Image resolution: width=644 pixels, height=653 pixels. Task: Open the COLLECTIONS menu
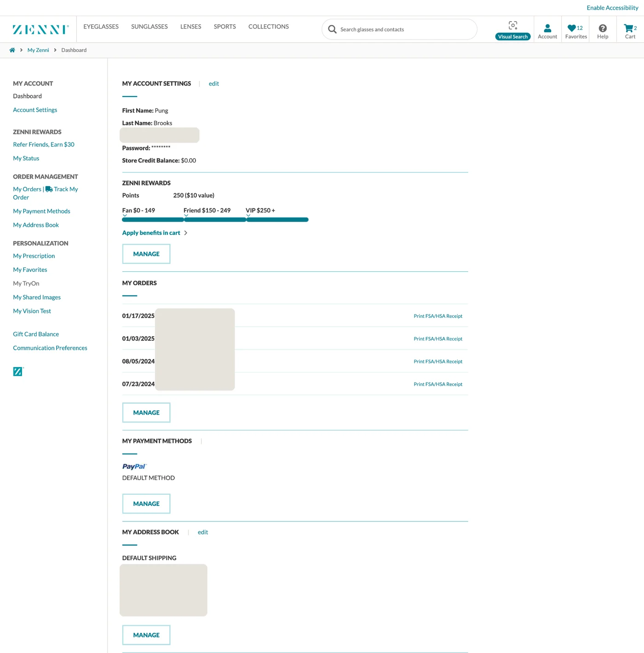point(269,27)
